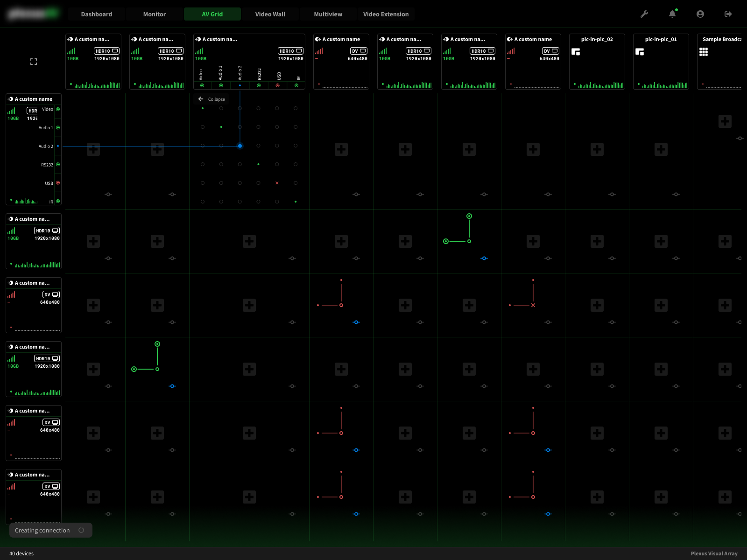The image size is (747, 560).
Task: Click the Sample Broadcast grid icon
Action: point(704,52)
